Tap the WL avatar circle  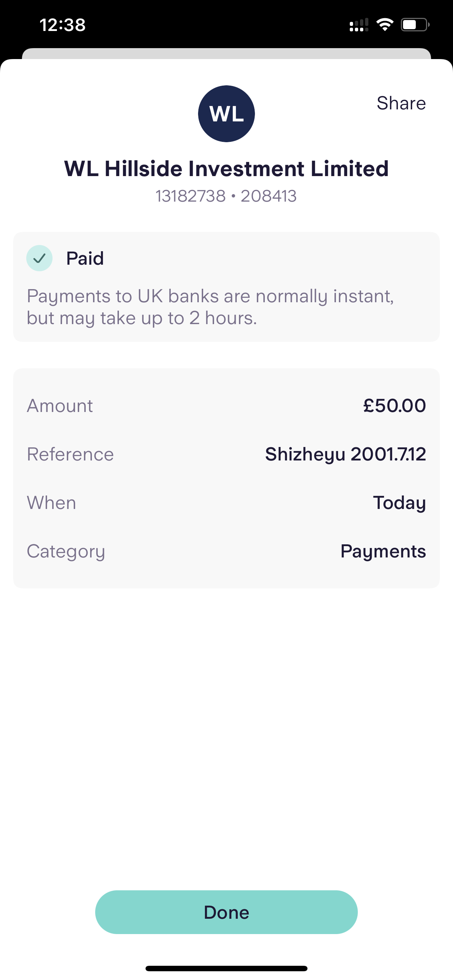(x=226, y=114)
